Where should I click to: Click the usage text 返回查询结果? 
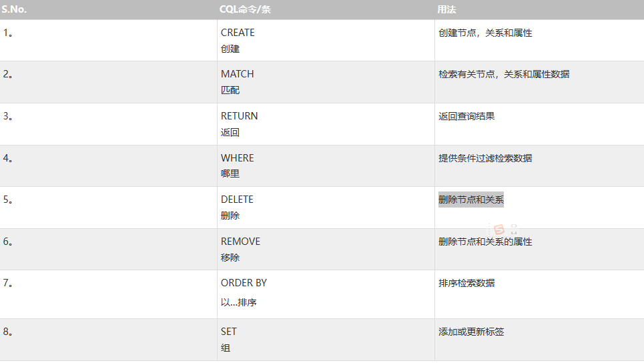(466, 116)
